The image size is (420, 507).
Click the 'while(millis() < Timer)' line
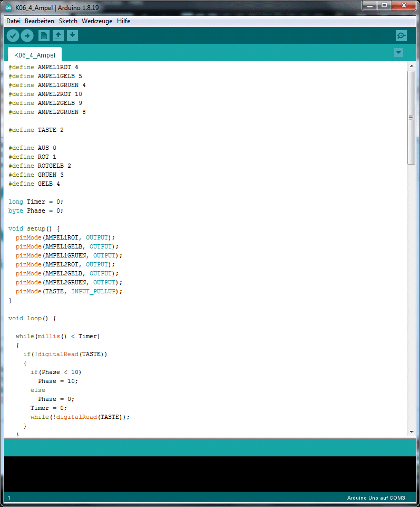click(x=58, y=336)
